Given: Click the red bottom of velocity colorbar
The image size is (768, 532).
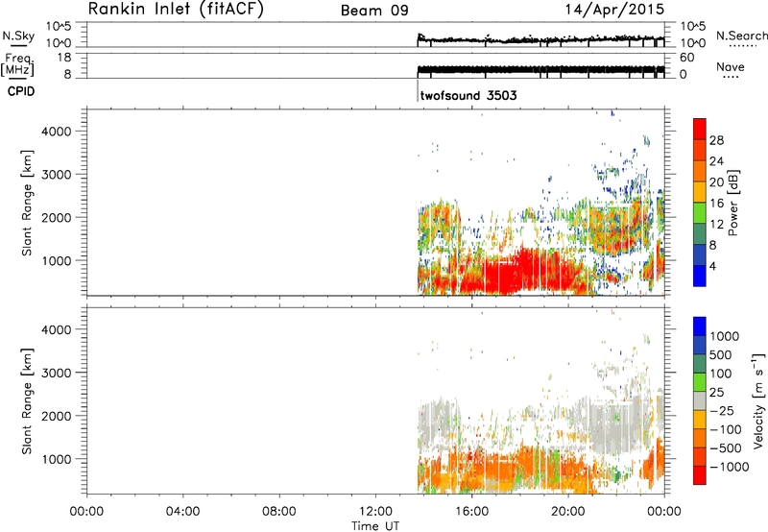Looking at the screenshot, I should pyautogui.click(x=700, y=475).
